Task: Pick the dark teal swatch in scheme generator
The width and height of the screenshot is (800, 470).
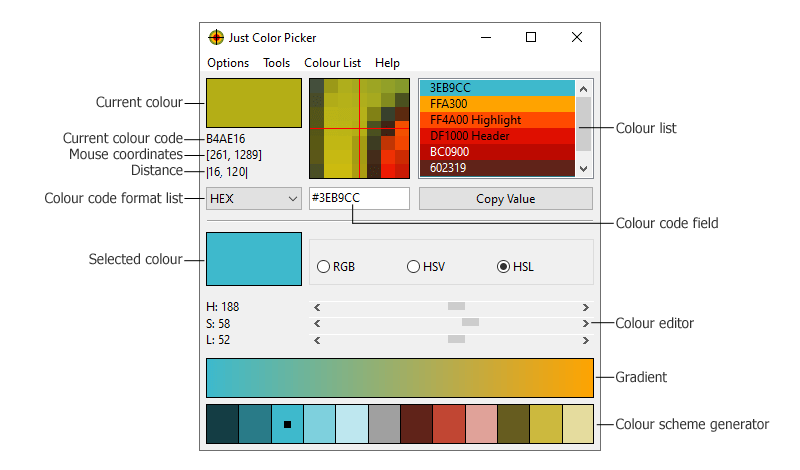Action: pos(222,424)
